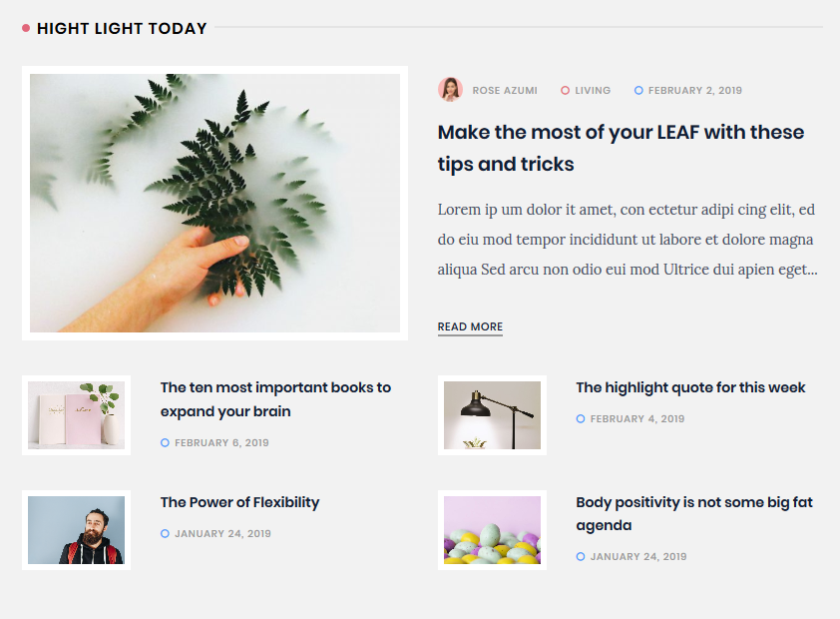Click the circle icon under Body positivity title
This screenshot has width=840, height=619.
point(581,556)
